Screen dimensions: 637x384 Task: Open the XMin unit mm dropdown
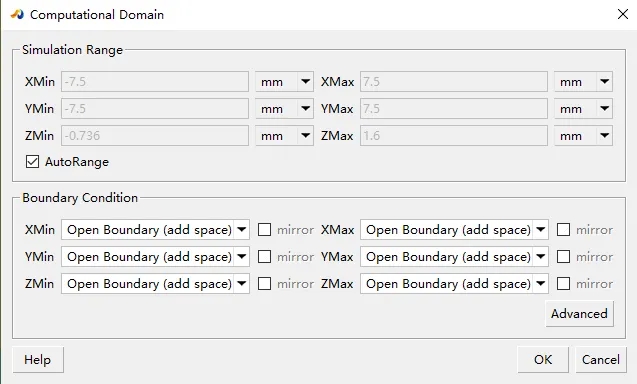tap(284, 82)
